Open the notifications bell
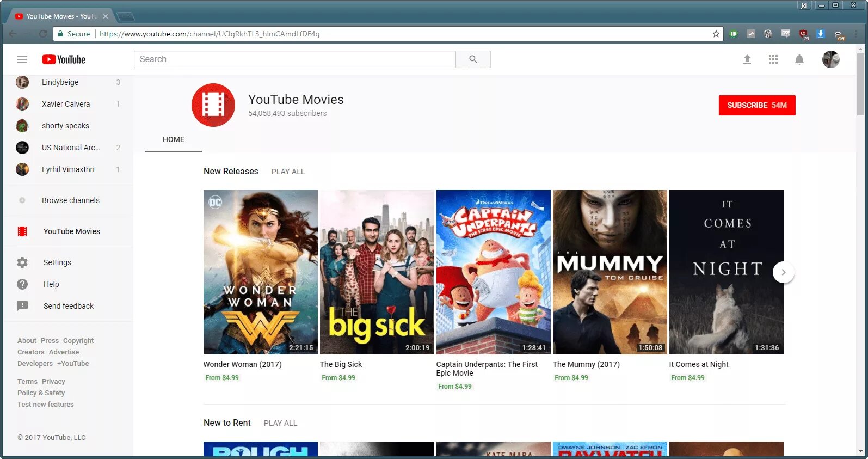 point(799,59)
